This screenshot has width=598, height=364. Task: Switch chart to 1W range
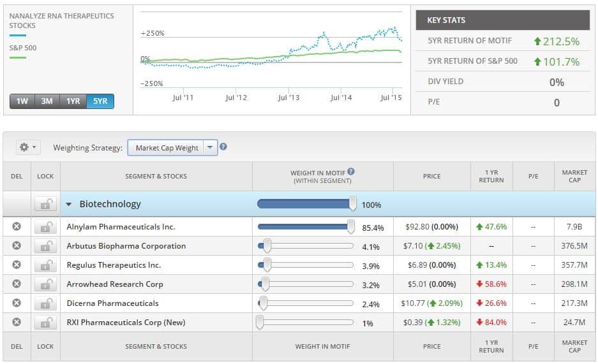pyautogui.click(x=22, y=101)
